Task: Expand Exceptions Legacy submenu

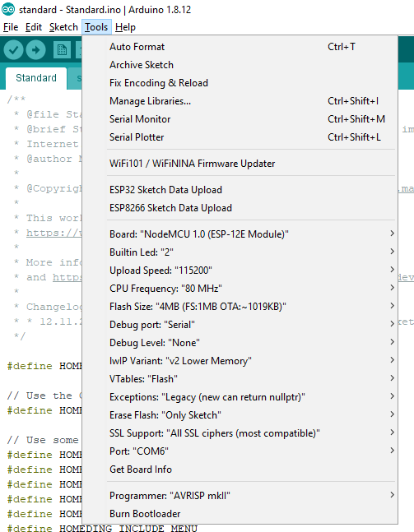Action: click(x=240, y=397)
